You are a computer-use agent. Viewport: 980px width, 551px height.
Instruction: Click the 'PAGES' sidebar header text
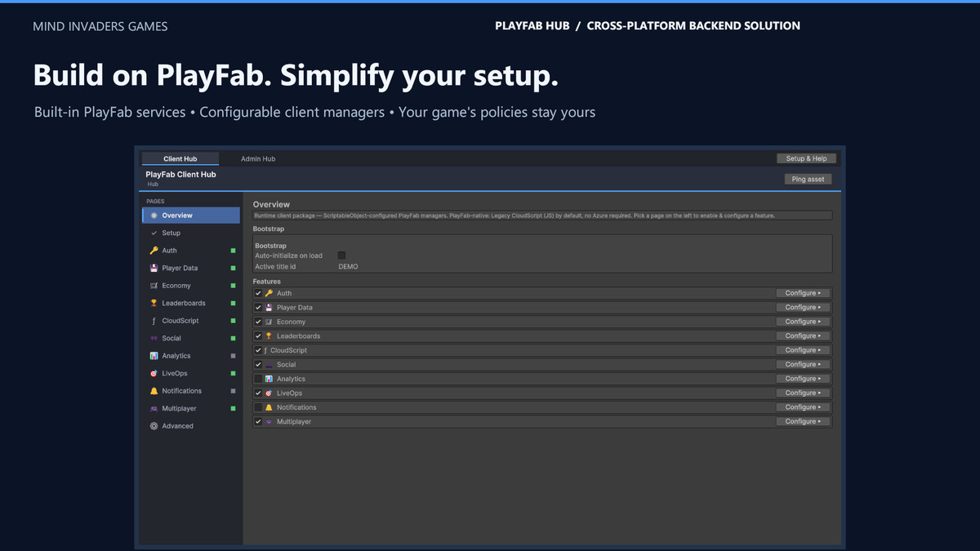pos(155,201)
